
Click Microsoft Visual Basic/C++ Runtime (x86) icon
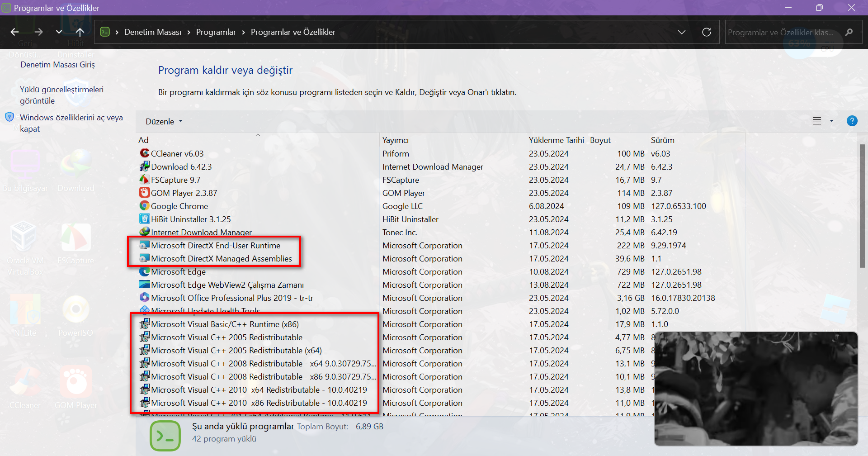click(x=144, y=324)
